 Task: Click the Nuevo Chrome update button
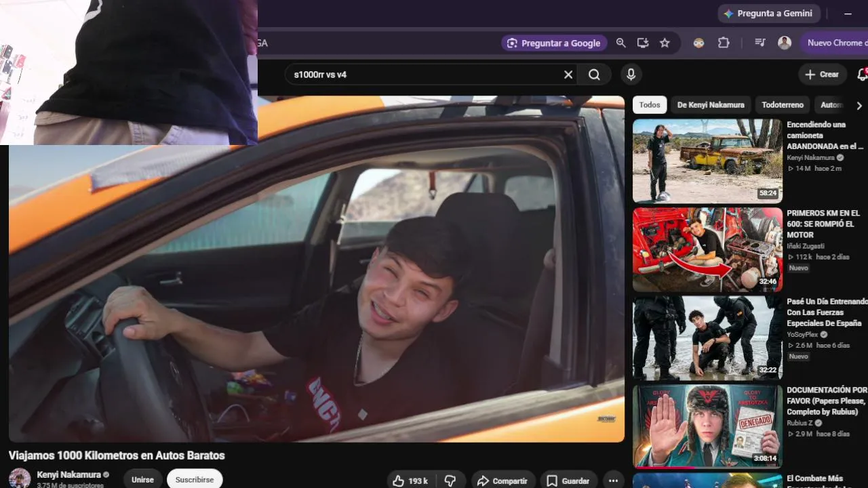835,43
